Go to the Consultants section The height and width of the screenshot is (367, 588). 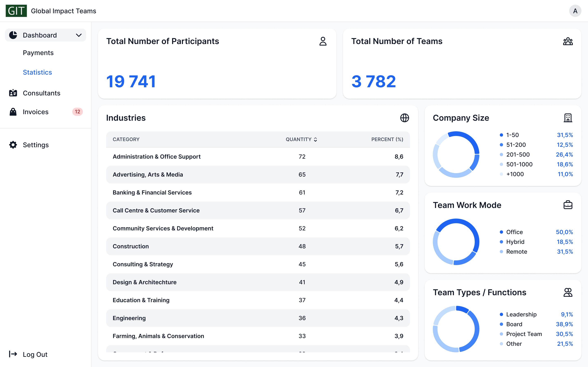pos(41,93)
